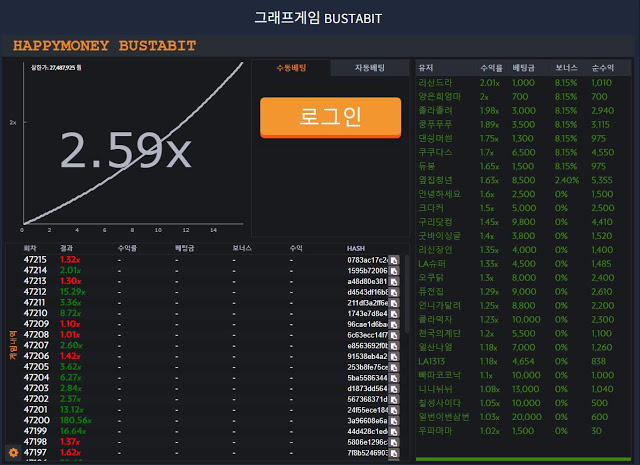Copy hash for round 47210
The height and width of the screenshot is (465, 640).
[x=394, y=314]
